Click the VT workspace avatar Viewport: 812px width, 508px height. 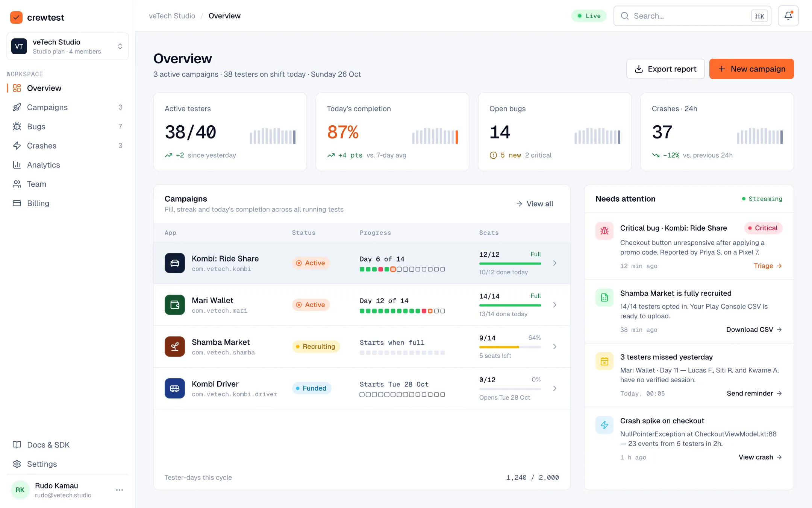[x=19, y=46]
